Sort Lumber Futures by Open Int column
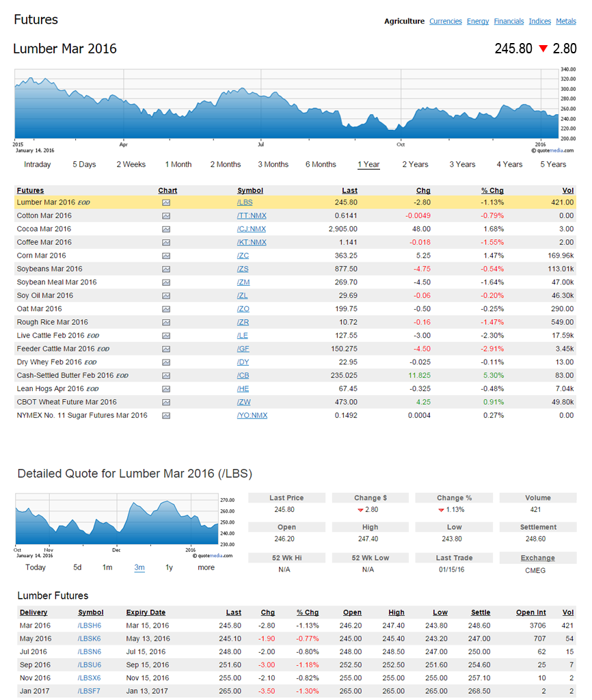 pyautogui.click(x=530, y=612)
